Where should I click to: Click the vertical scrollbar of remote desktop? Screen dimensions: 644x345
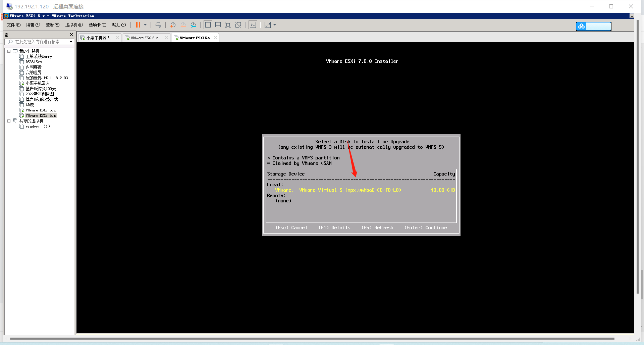[x=638, y=157]
